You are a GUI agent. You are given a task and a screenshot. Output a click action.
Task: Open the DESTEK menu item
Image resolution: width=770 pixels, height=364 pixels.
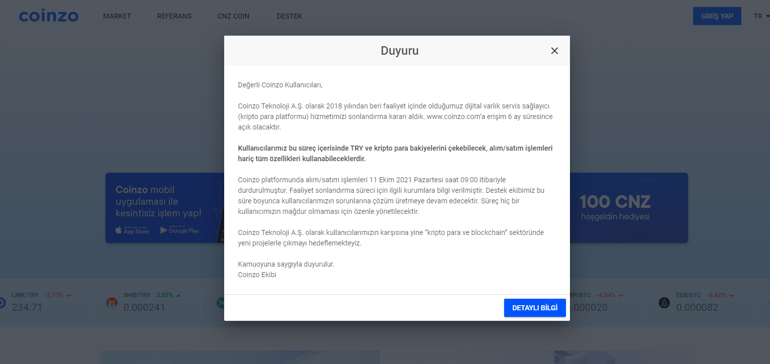pos(289,16)
